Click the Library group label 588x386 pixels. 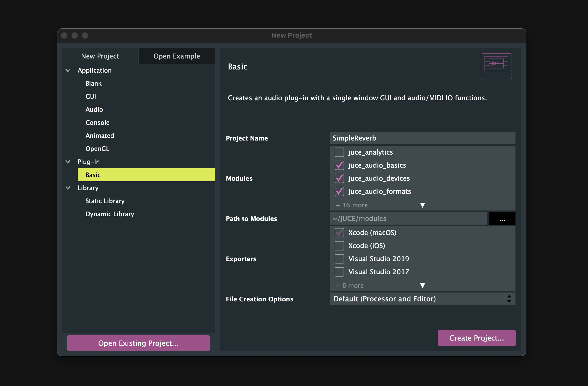(x=88, y=188)
